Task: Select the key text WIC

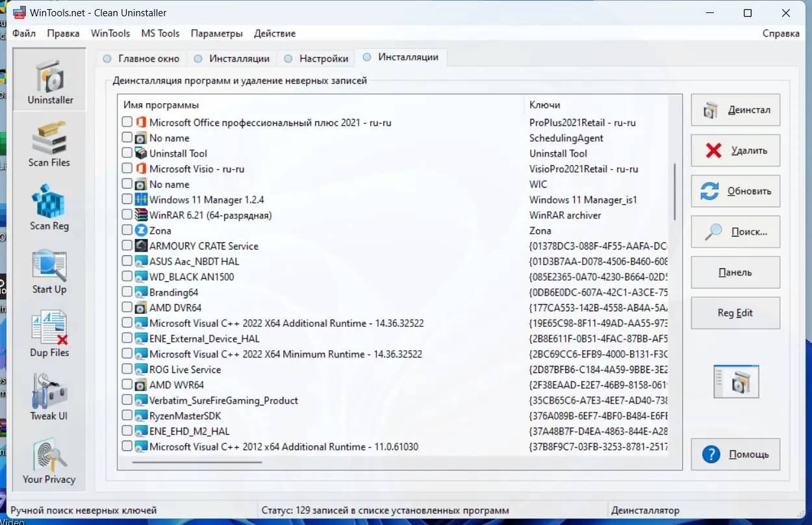Action: pyautogui.click(x=539, y=185)
